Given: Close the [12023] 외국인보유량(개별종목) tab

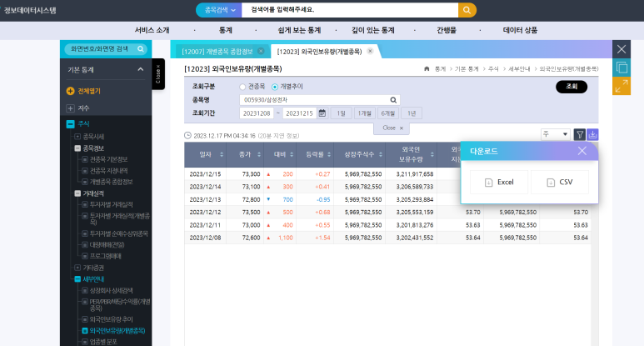Looking at the screenshot, I should pos(370,51).
